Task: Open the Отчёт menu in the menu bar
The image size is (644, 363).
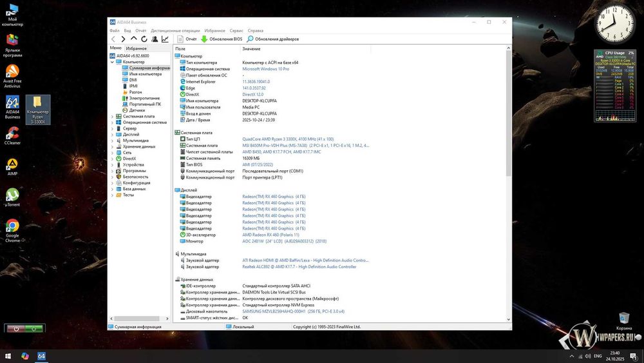Action: click(141, 30)
